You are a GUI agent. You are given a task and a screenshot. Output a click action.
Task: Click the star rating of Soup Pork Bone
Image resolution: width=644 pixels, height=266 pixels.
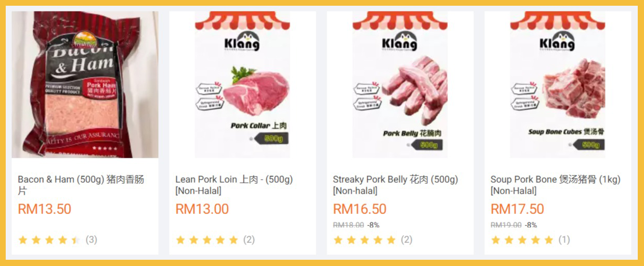[522, 240]
